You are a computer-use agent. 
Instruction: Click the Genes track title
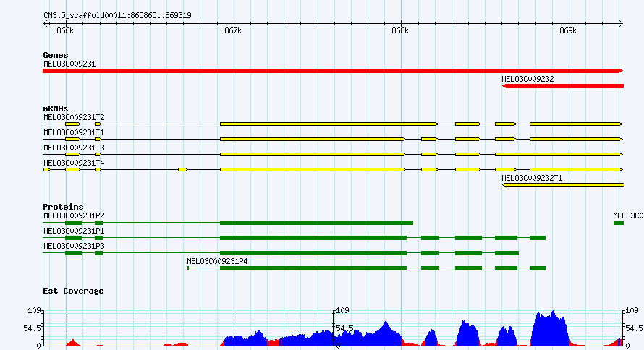56,55
